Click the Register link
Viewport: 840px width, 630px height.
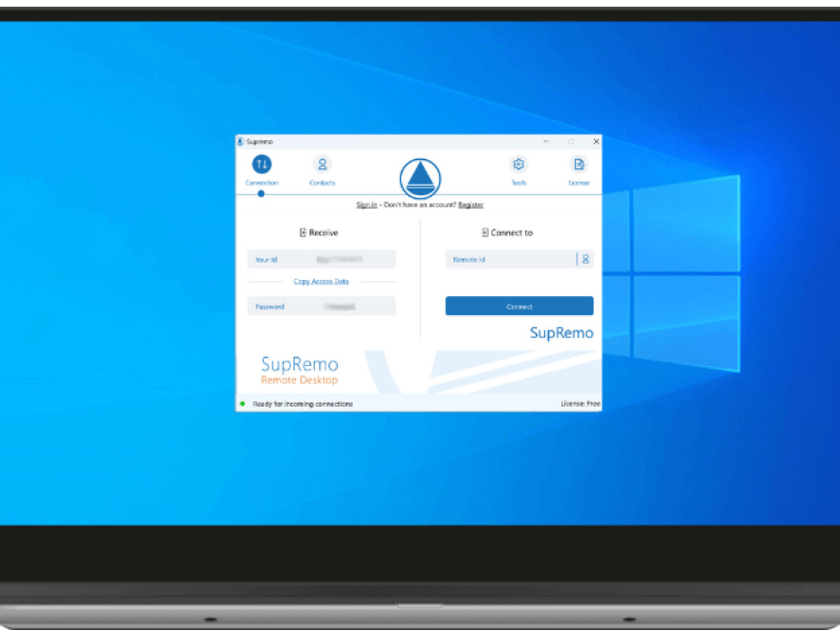[470, 205]
